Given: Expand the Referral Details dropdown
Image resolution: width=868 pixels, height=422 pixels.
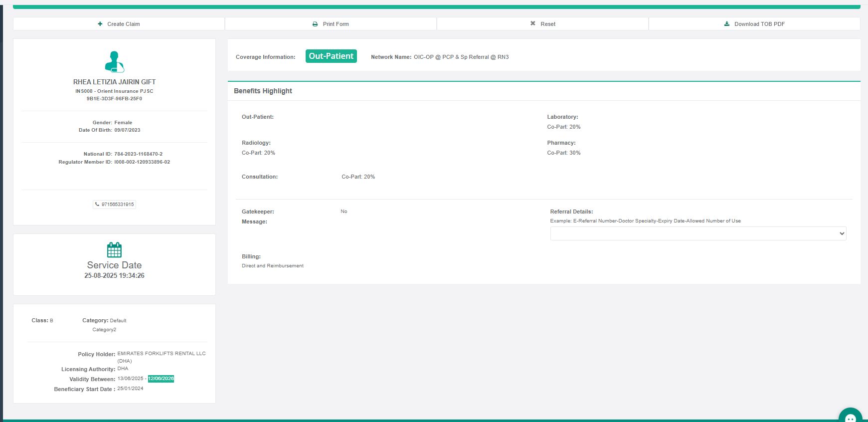Looking at the screenshot, I should 698,233.
